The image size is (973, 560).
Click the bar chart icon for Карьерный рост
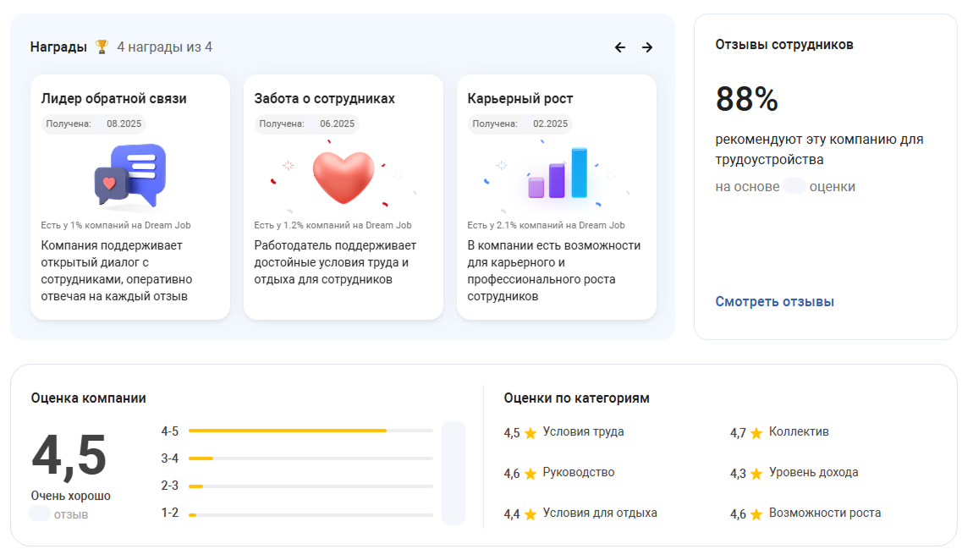point(558,174)
